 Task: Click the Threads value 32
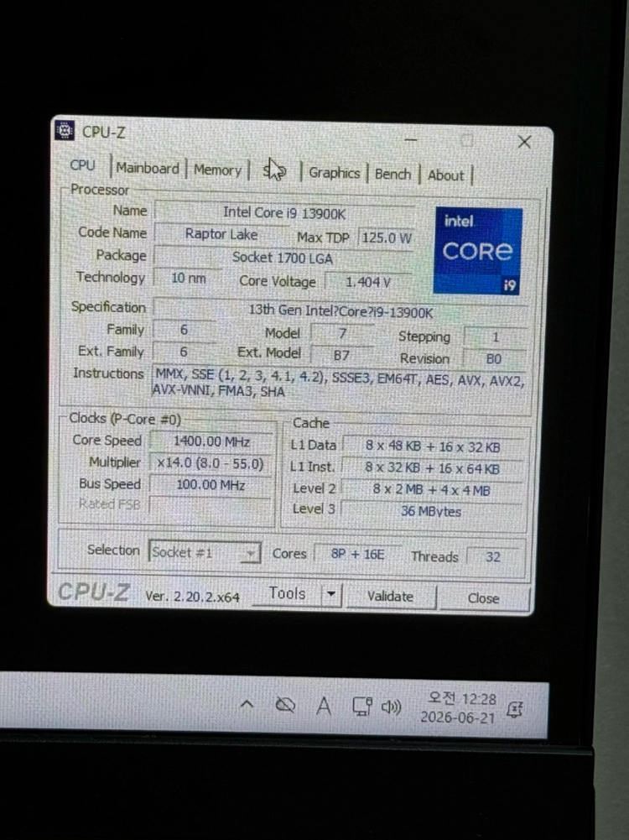point(493,556)
